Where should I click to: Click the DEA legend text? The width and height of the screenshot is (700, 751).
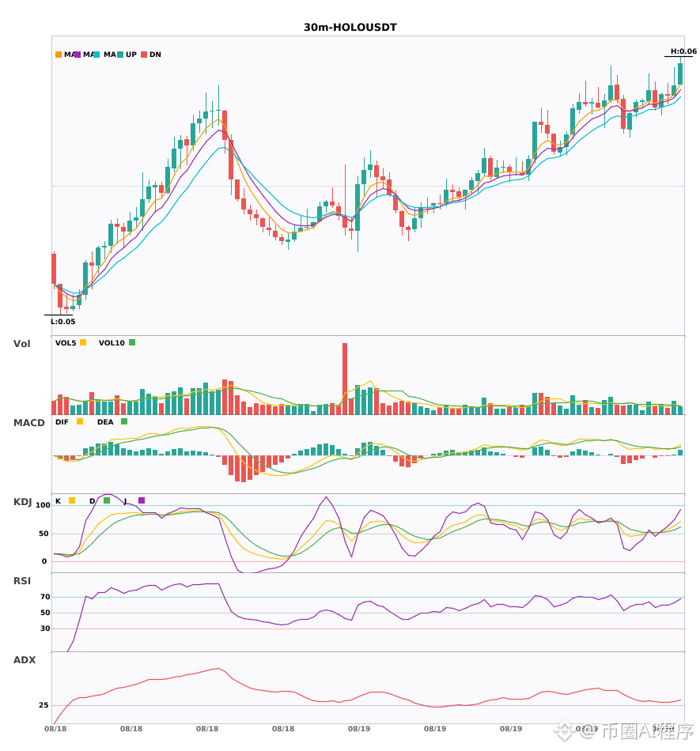pyautogui.click(x=105, y=422)
